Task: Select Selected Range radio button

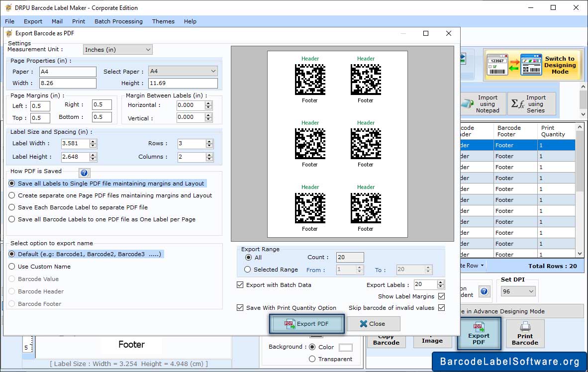Action: tap(248, 270)
